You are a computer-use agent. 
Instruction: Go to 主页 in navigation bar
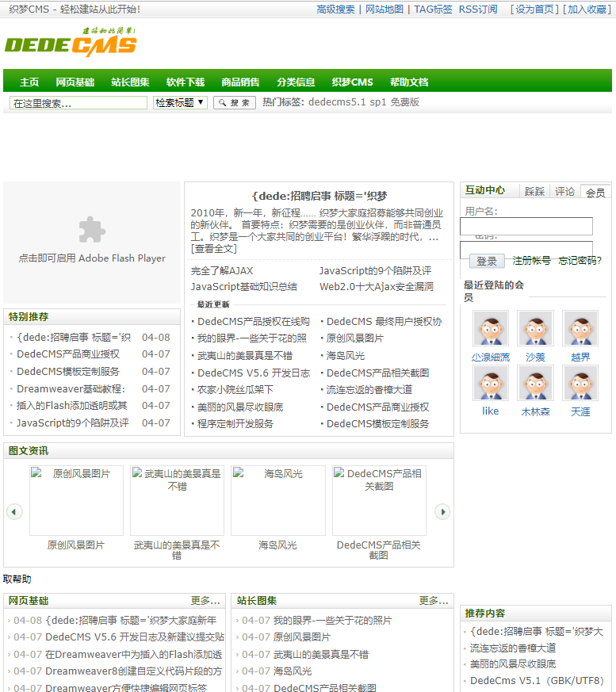[29, 82]
